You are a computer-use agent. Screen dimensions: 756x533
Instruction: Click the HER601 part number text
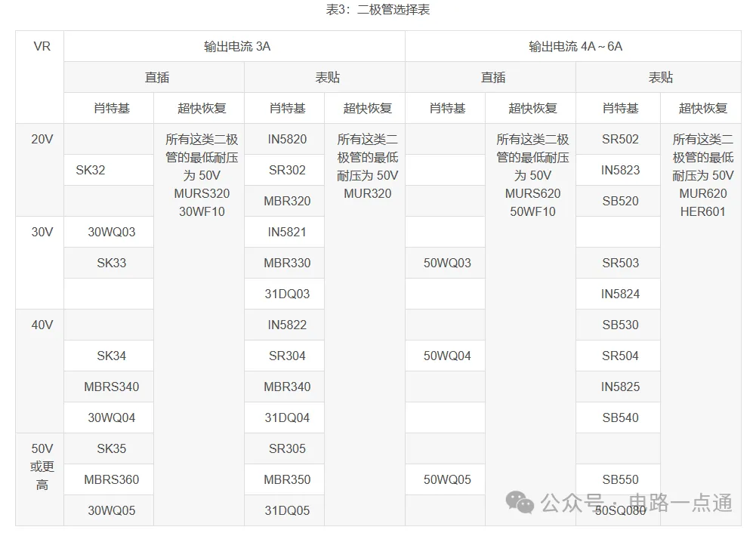[703, 211]
